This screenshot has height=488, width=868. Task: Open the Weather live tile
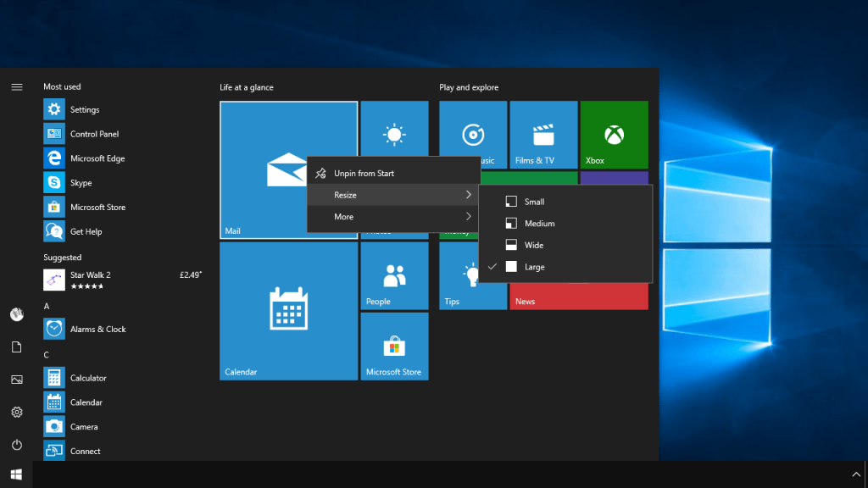(394, 129)
